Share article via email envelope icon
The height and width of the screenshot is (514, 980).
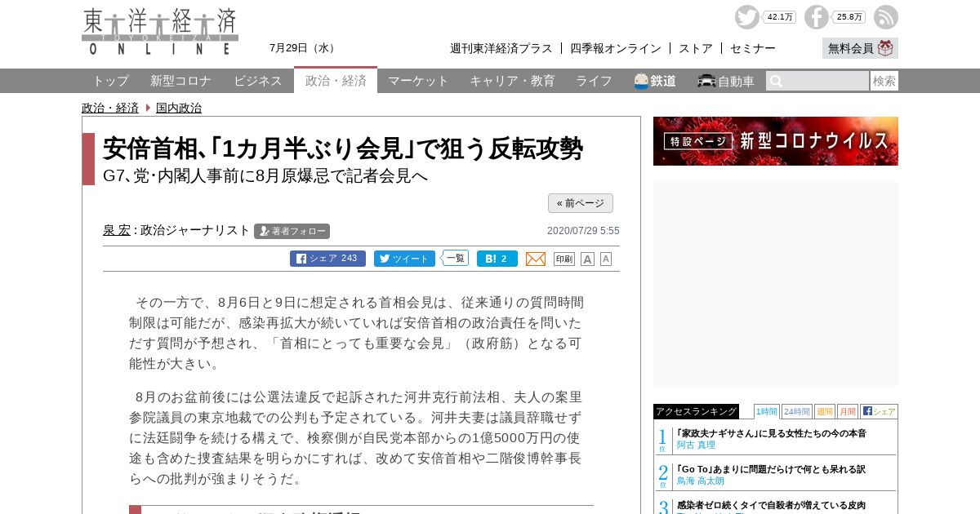pyautogui.click(x=536, y=259)
